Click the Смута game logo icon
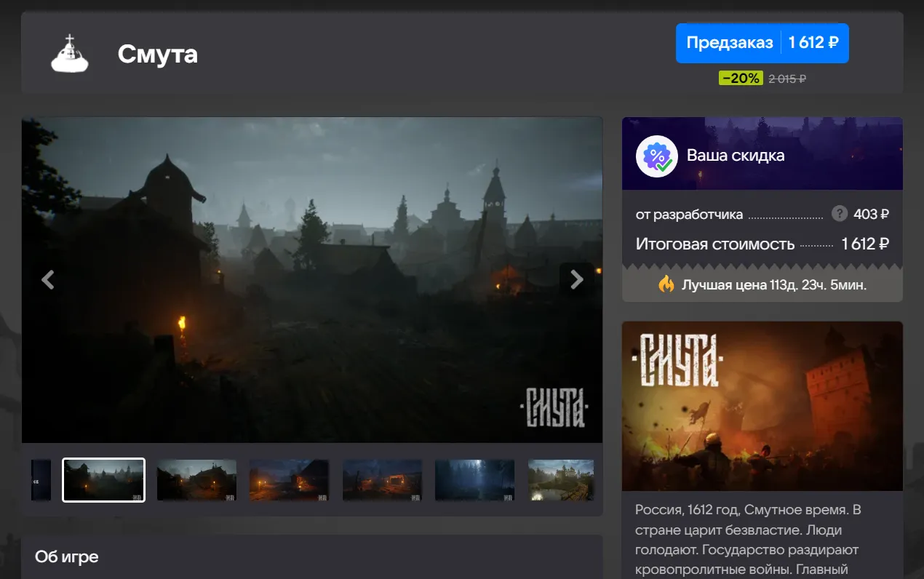 (69, 54)
